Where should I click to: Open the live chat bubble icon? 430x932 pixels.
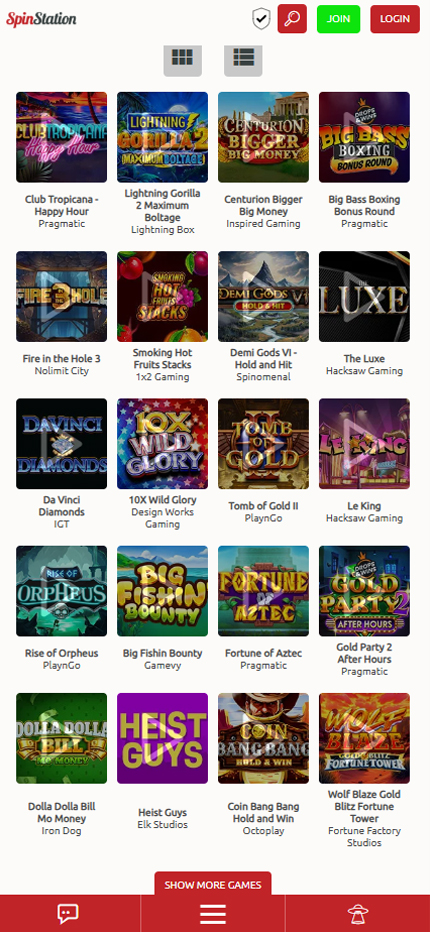click(68, 913)
